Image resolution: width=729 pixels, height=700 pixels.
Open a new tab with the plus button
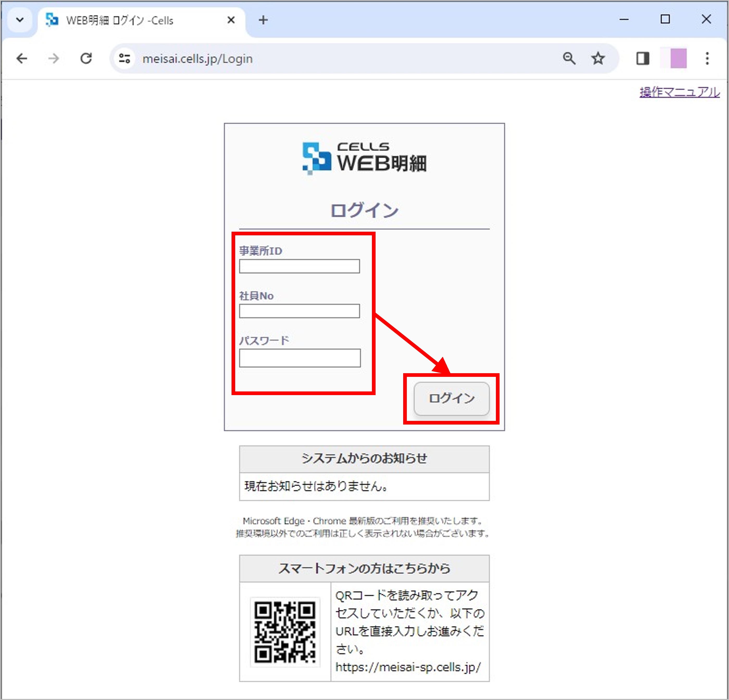263,21
